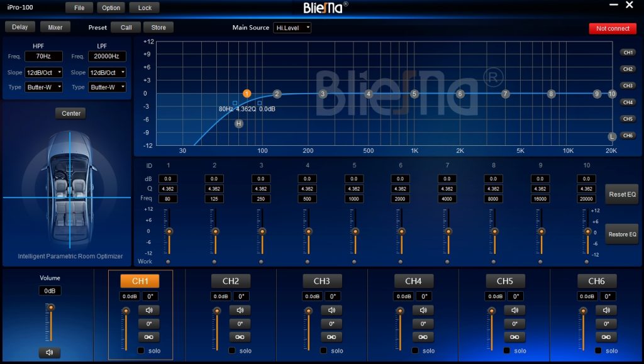Enable solo for CH5
Image resolution: width=644 pixels, height=364 pixels.
[x=507, y=350]
